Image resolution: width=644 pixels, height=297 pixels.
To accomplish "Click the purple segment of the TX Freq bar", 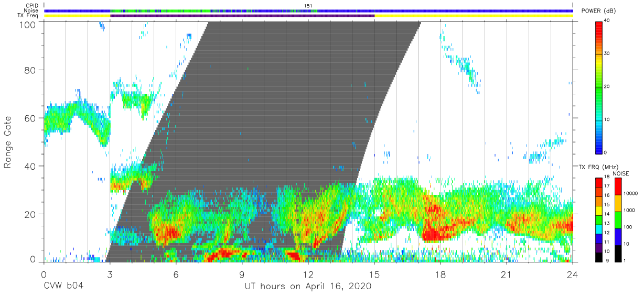I will pos(242,16).
